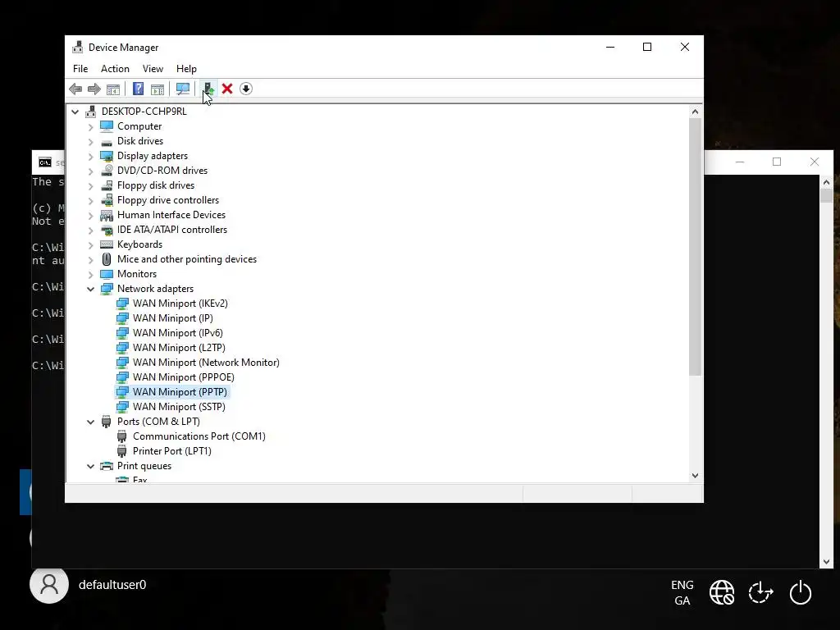
Task: Click the DVD/CD-ROM drives icon
Action: click(x=107, y=171)
